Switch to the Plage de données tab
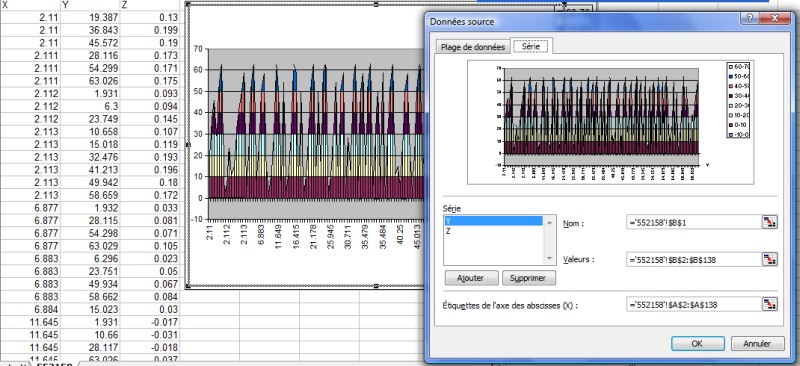This screenshot has height=366, width=800. [x=472, y=46]
